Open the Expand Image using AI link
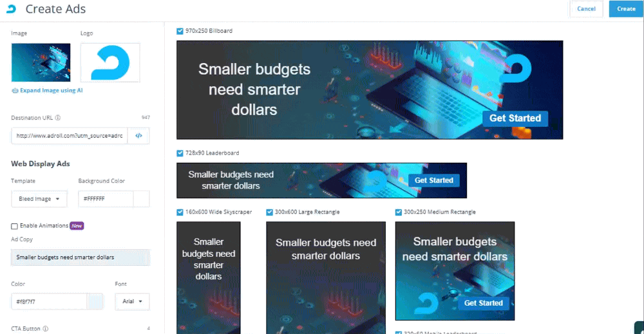The image size is (644, 334). coord(51,91)
